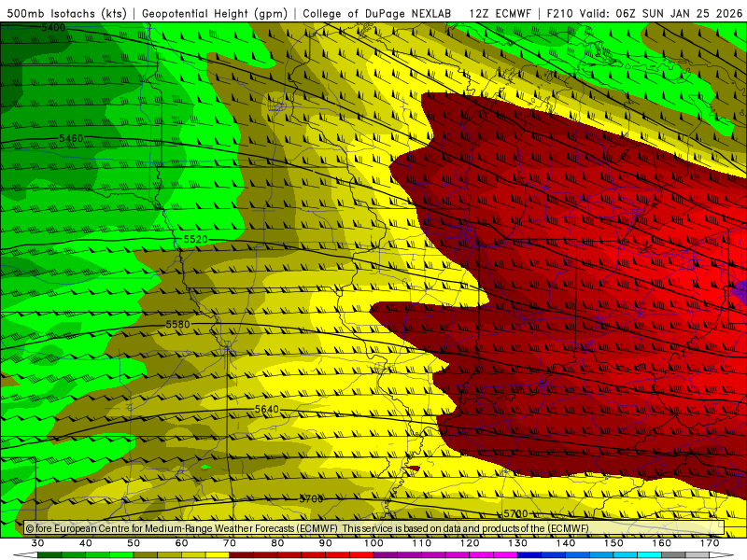Click the 50 kt color scale label
The height and width of the screenshot is (560, 747).
click(x=134, y=543)
